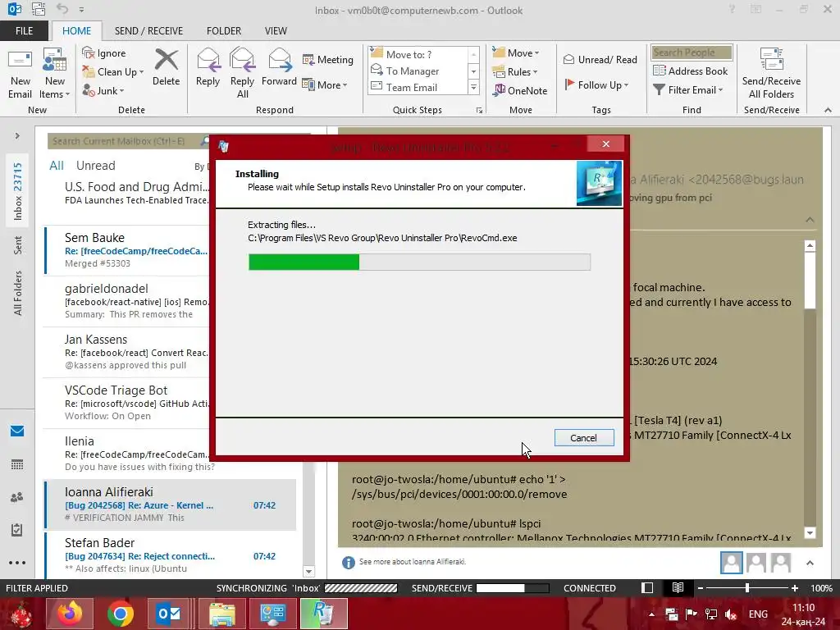Open the Junk dropdown
Viewport: 840px width, 630px height.
tap(103, 90)
